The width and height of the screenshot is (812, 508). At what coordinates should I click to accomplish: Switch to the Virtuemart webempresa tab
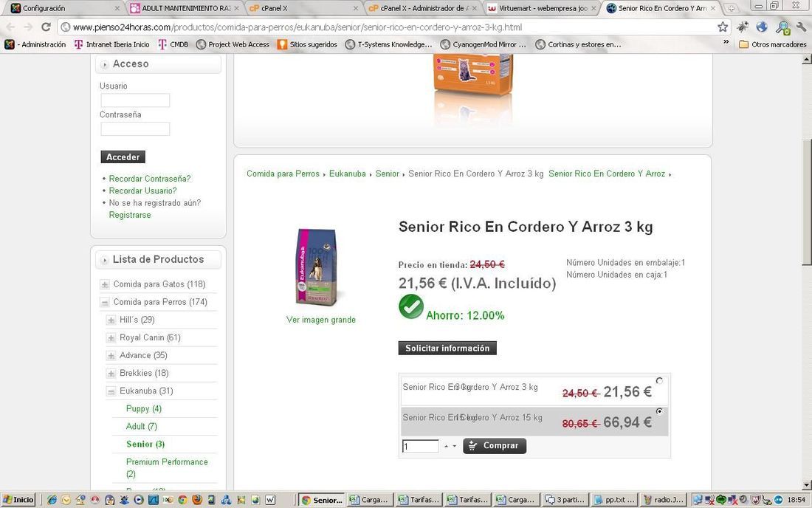541,8
